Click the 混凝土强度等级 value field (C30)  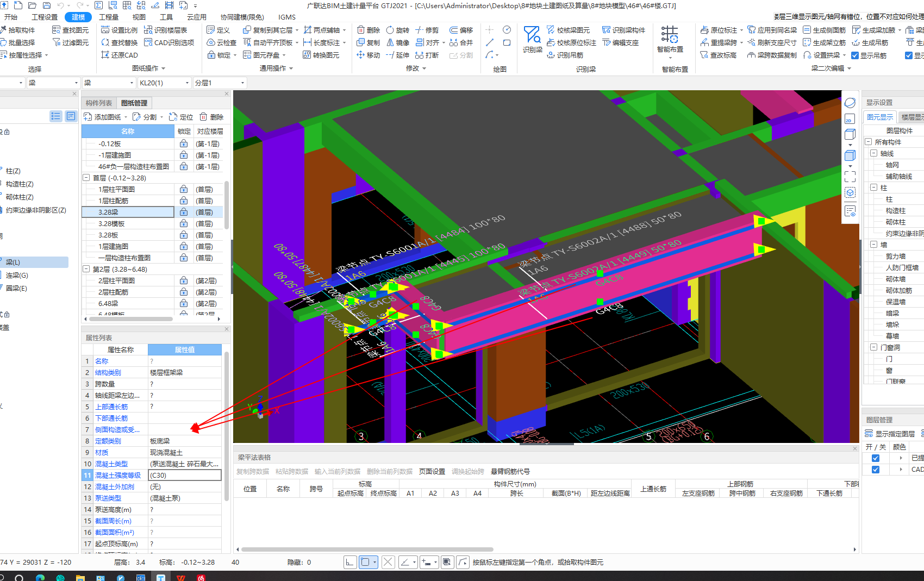coord(185,475)
